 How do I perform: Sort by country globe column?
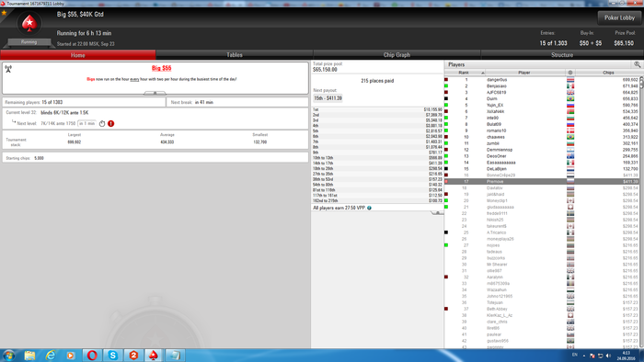570,73
